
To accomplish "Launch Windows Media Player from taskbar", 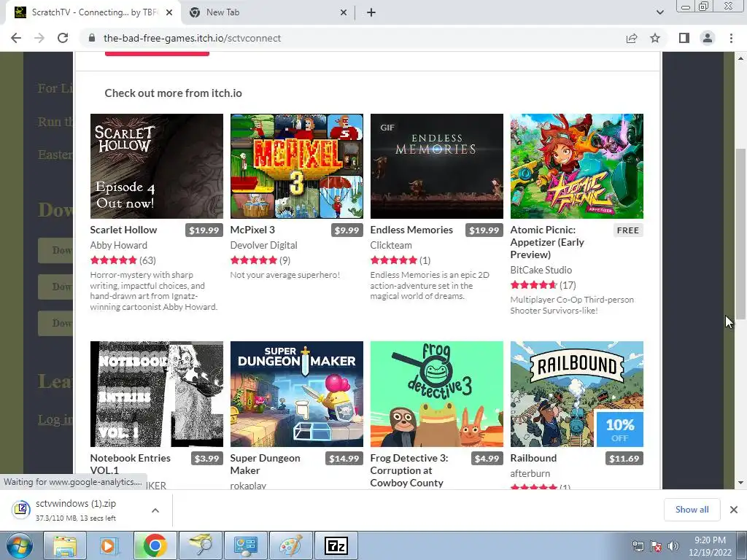I will [x=109, y=545].
